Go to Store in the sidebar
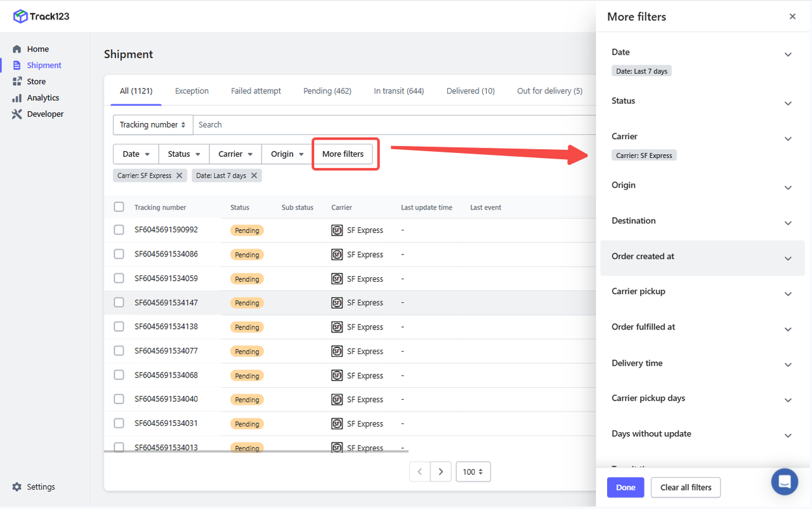The height and width of the screenshot is (509, 812). pyautogui.click(x=36, y=81)
